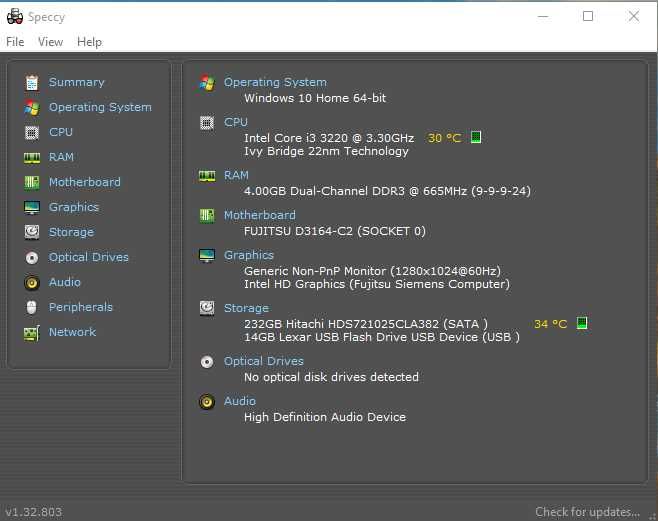Click the Optical Drives disc icon in sidebar
Image resolution: width=658 pixels, height=521 pixels.
[32, 257]
